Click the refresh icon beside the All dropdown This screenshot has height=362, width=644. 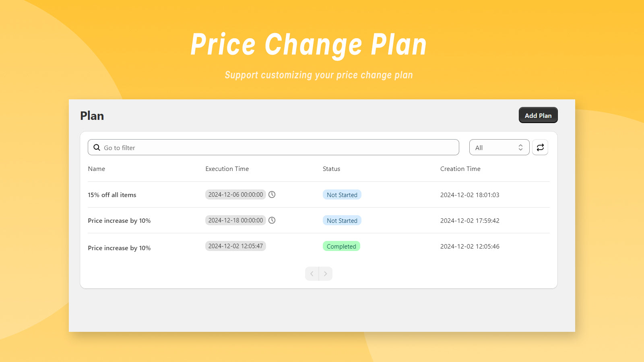[540, 147]
